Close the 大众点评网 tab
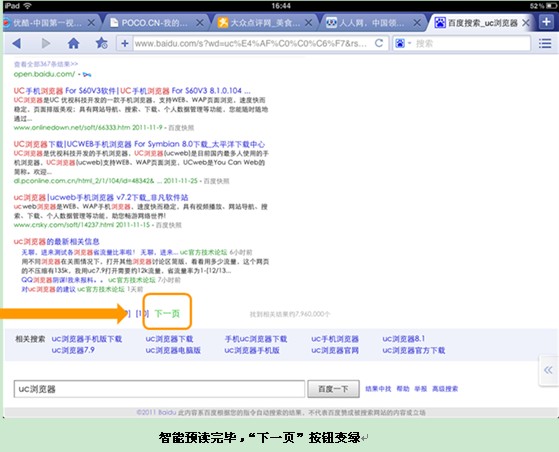The image size is (559, 452). click(309, 23)
